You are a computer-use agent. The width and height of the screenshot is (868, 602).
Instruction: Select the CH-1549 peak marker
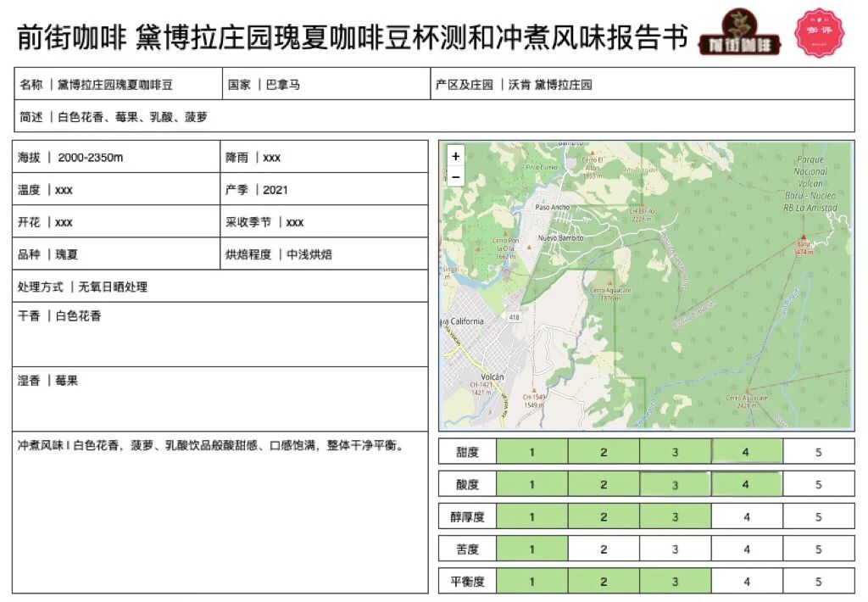[x=532, y=391]
